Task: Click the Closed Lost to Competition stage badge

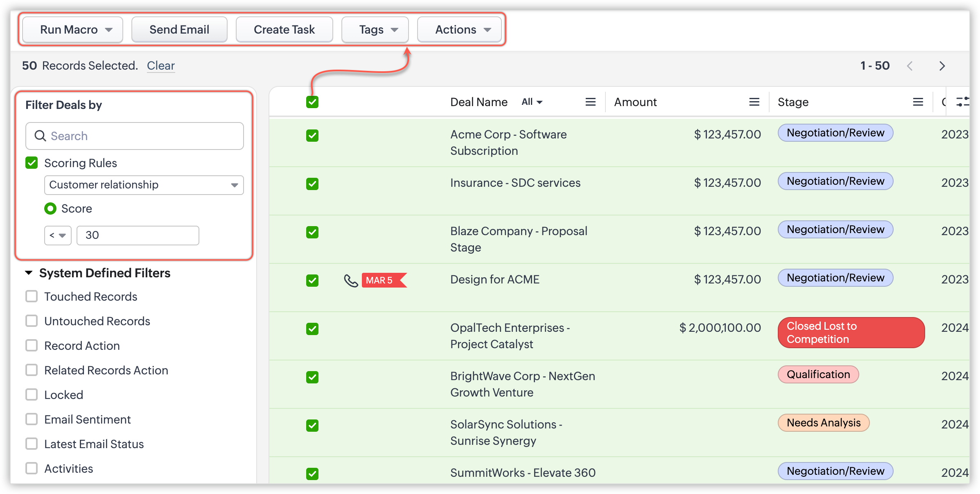Action: [x=851, y=333]
